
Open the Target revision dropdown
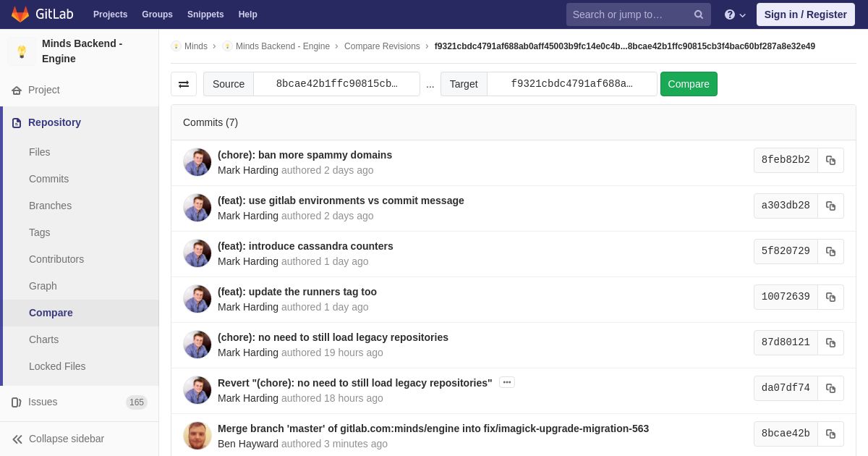(x=572, y=84)
